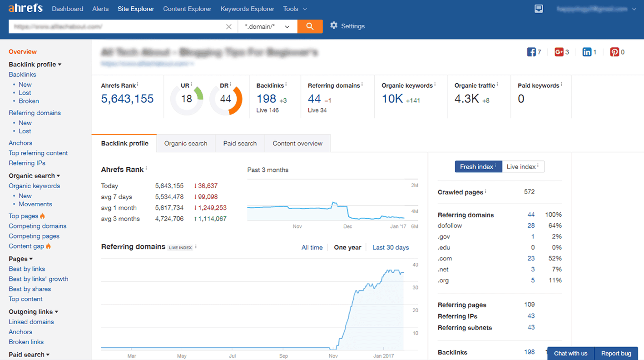Select All time range for referring domains
Screen dimensions: 644x360
click(x=312, y=248)
